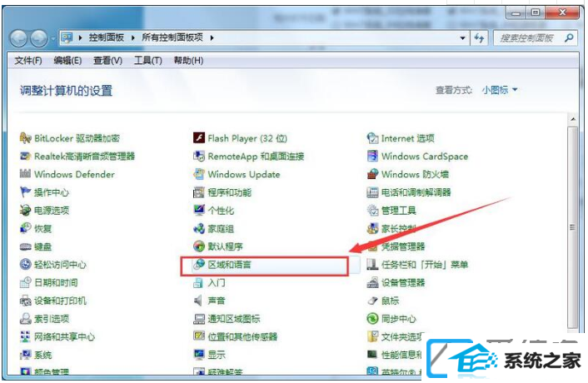Open the 文件(F) menu
This screenshot has height=383, width=588.
(x=28, y=61)
